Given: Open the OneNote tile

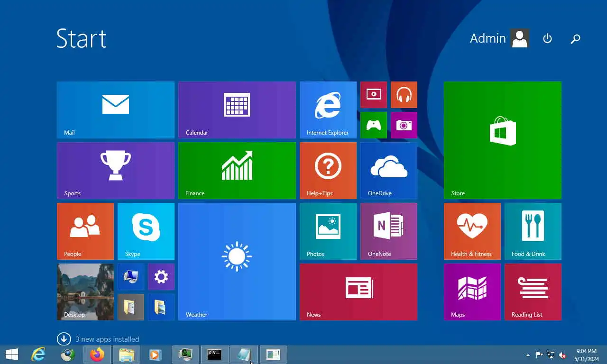Looking at the screenshot, I should (x=389, y=231).
